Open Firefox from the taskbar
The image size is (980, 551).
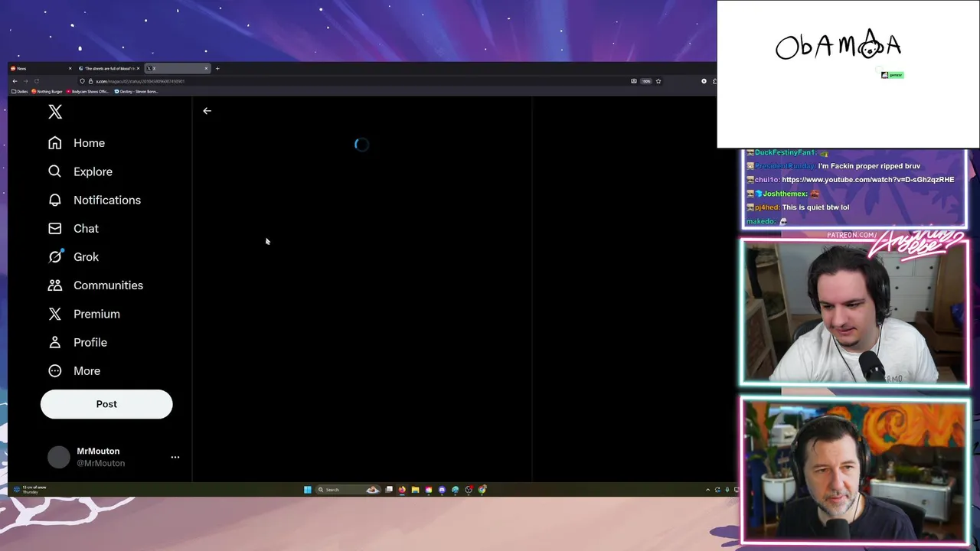pos(402,490)
